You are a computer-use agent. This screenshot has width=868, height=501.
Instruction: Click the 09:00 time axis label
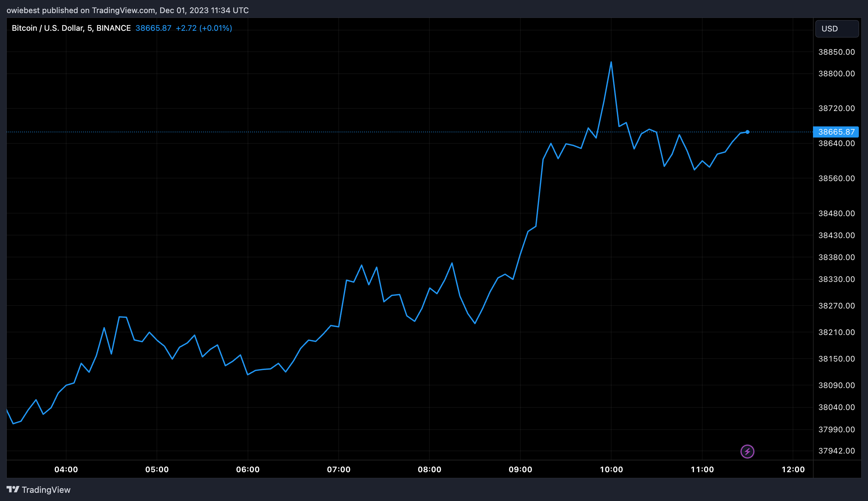coord(520,469)
